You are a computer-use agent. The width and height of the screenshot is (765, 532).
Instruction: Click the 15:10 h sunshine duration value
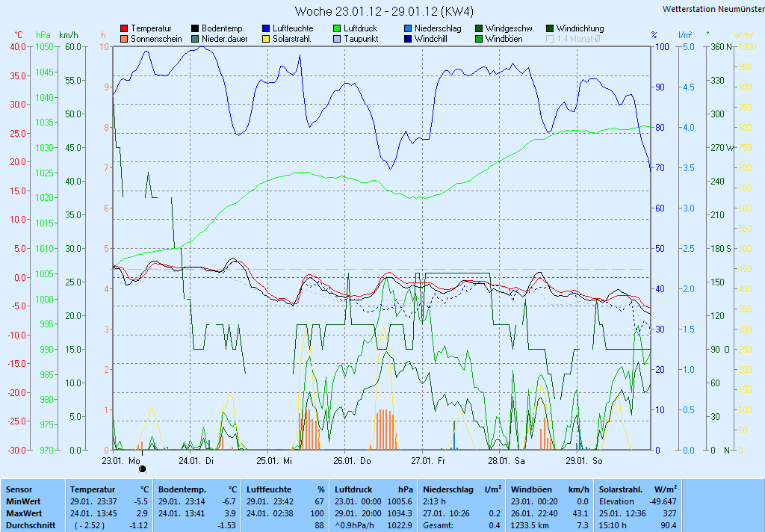tap(613, 526)
